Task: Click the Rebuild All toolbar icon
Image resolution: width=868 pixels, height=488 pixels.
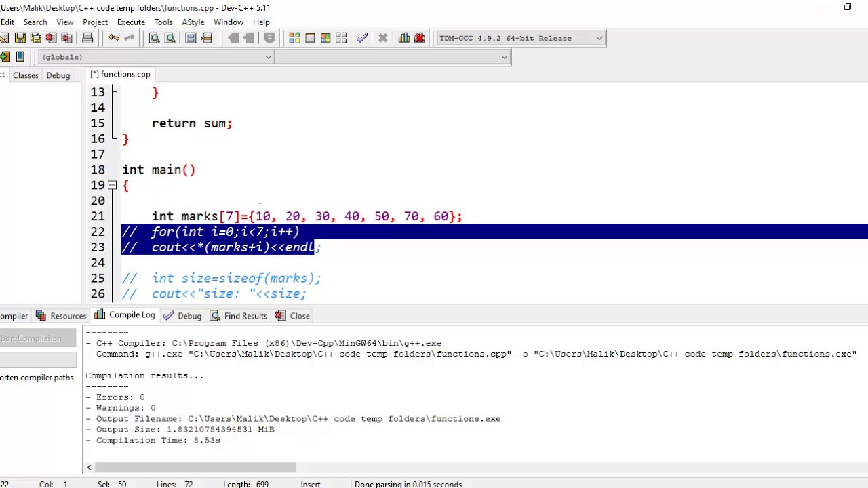Action: tap(342, 38)
